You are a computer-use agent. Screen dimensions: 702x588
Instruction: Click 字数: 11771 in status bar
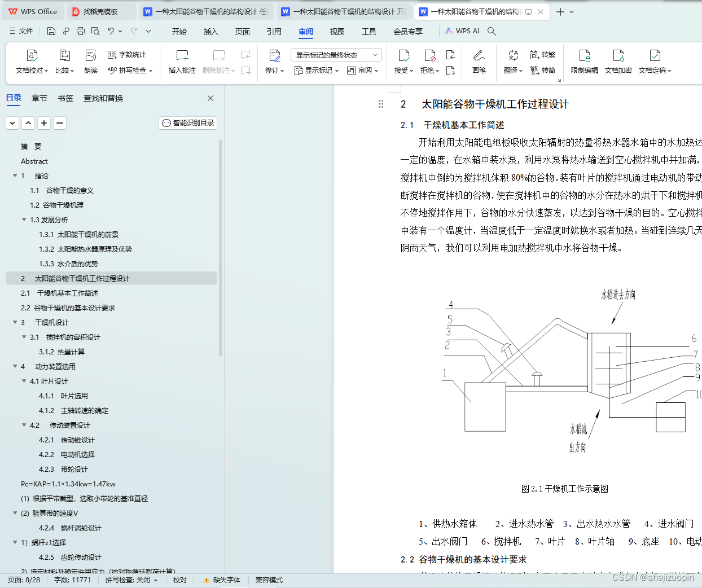coord(72,580)
